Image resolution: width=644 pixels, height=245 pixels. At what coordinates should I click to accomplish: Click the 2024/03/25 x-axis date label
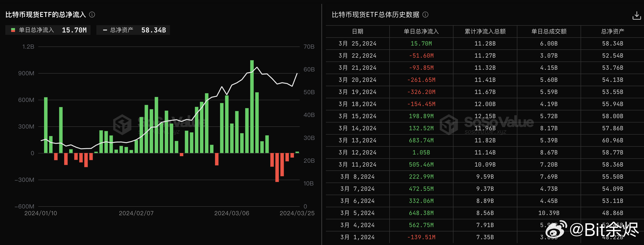[297, 213]
